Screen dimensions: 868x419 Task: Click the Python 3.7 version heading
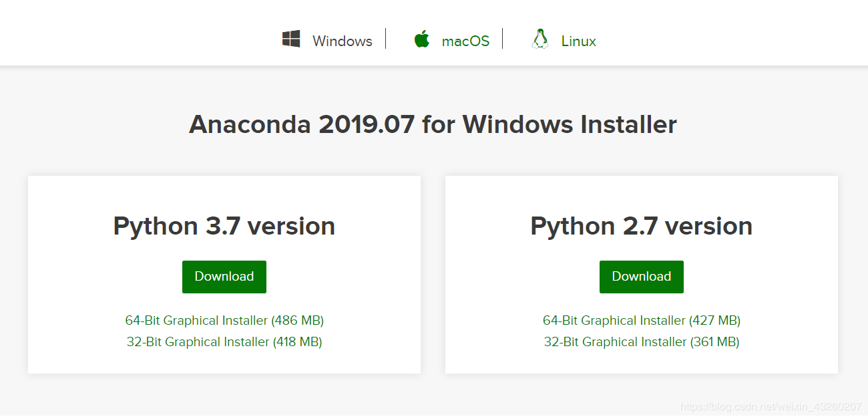pos(224,227)
